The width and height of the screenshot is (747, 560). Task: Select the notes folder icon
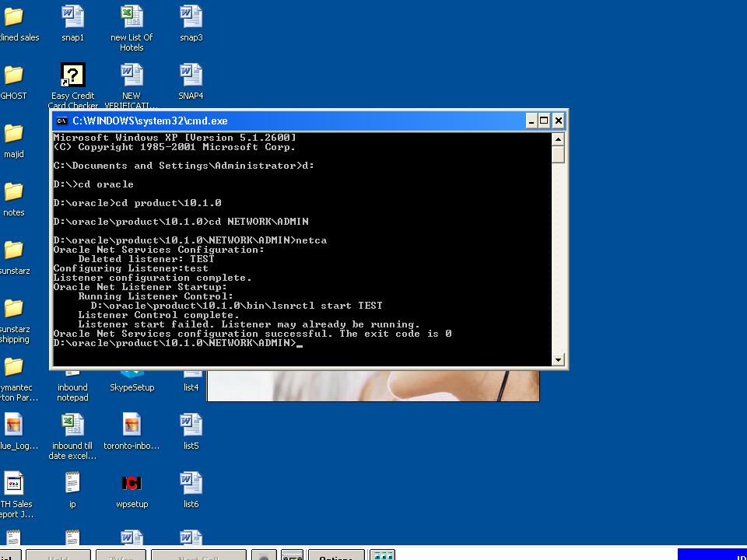tap(13, 192)
